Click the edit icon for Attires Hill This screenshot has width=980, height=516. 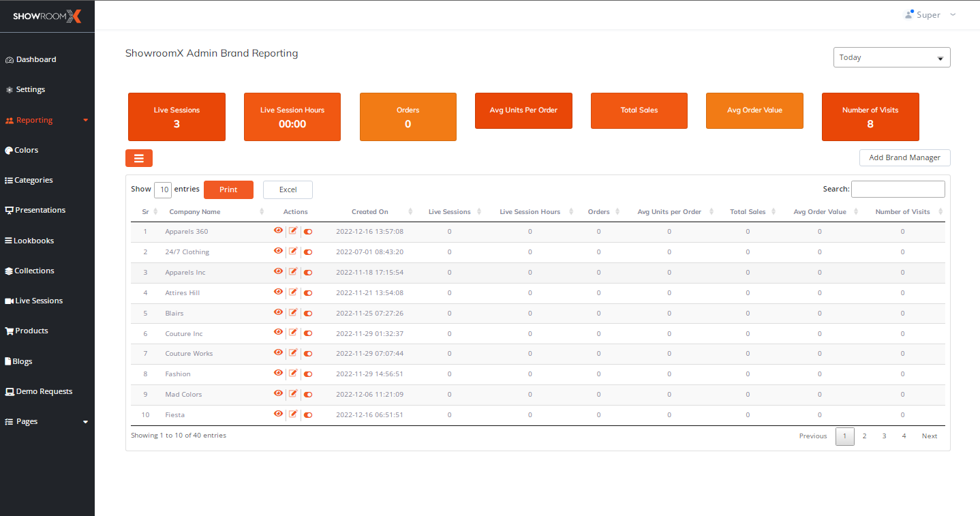pos(293,292)
